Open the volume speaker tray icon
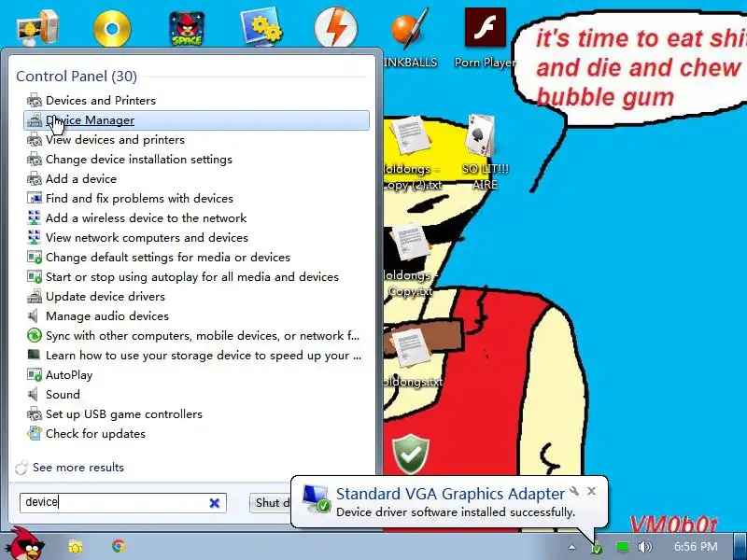747x560 pixels. (x=644, y=547)
